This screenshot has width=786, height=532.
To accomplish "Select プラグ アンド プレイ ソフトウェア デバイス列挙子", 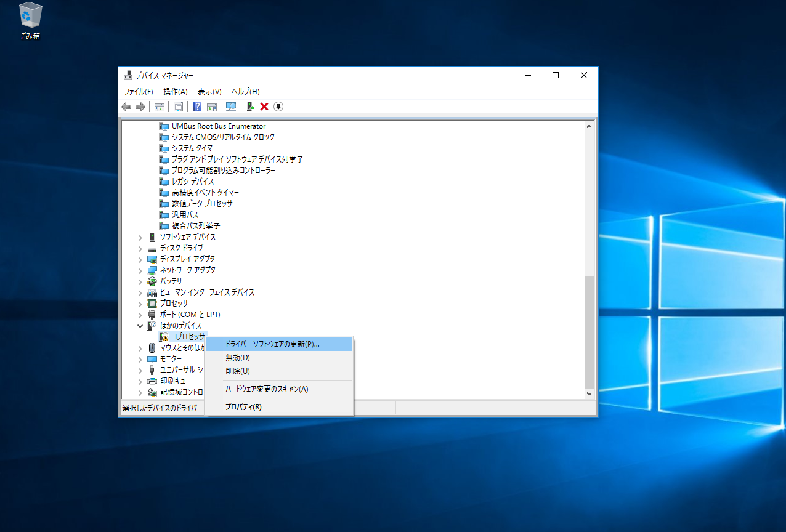I will [237, 159].
